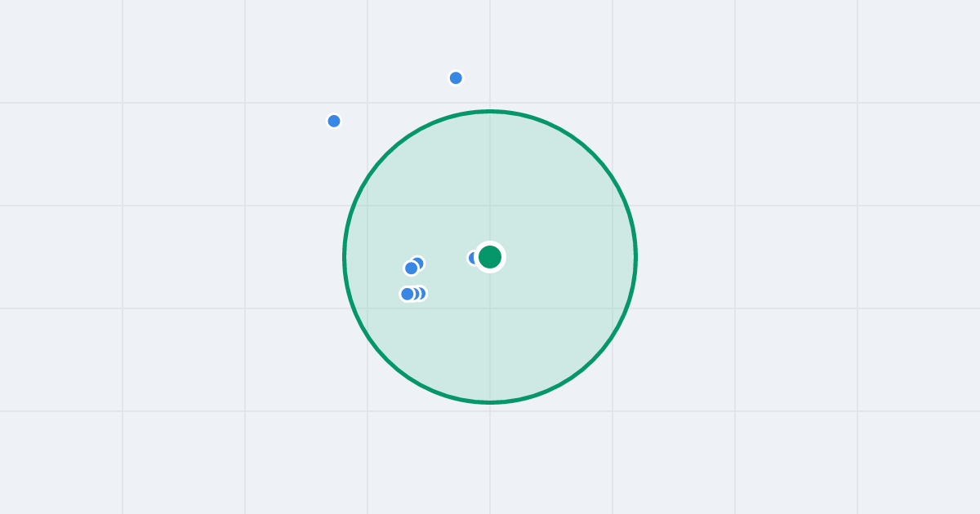
Task: Select the leftmost dot in the three-dot cluster
Action: [x=407, y=294]
